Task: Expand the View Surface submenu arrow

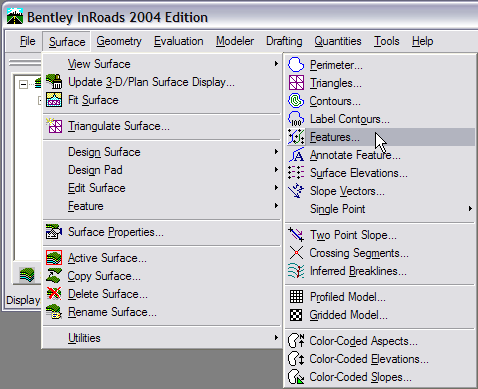Action: 276,63
